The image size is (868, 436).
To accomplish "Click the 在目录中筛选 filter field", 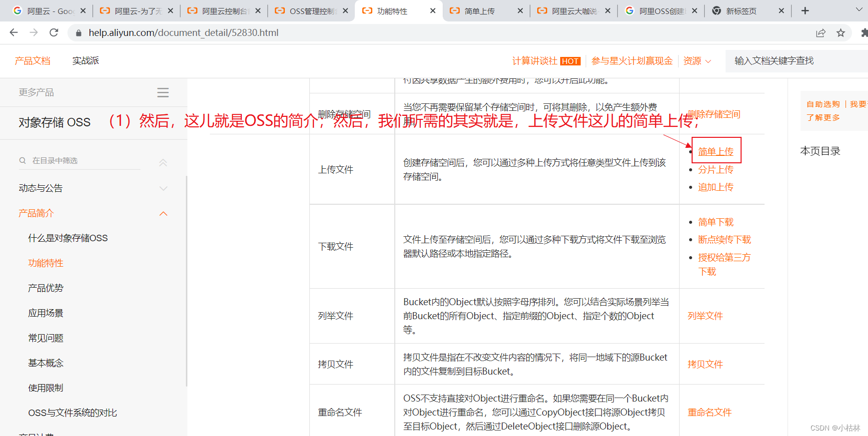I will coord(80,160).
